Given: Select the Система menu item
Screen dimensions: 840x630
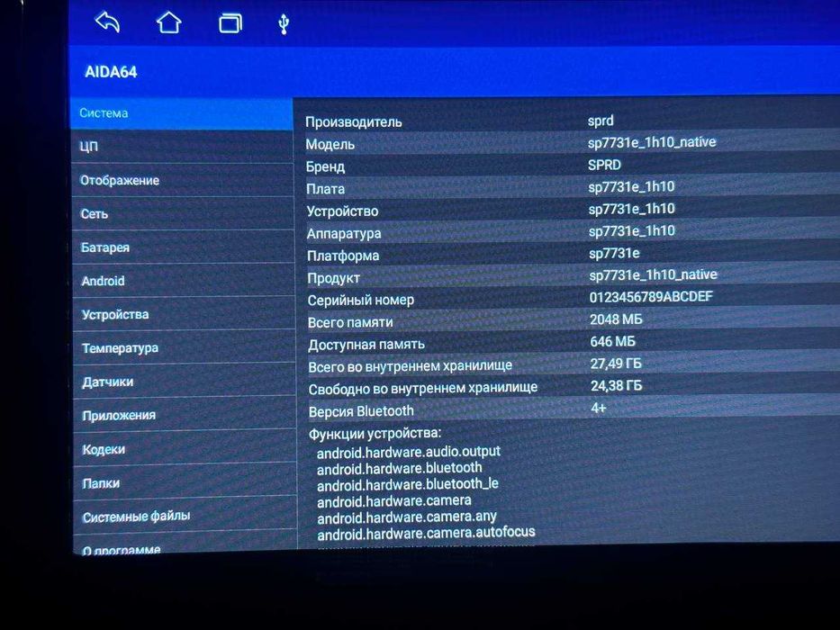Looking at the screenshot, I should click(182, 113).
